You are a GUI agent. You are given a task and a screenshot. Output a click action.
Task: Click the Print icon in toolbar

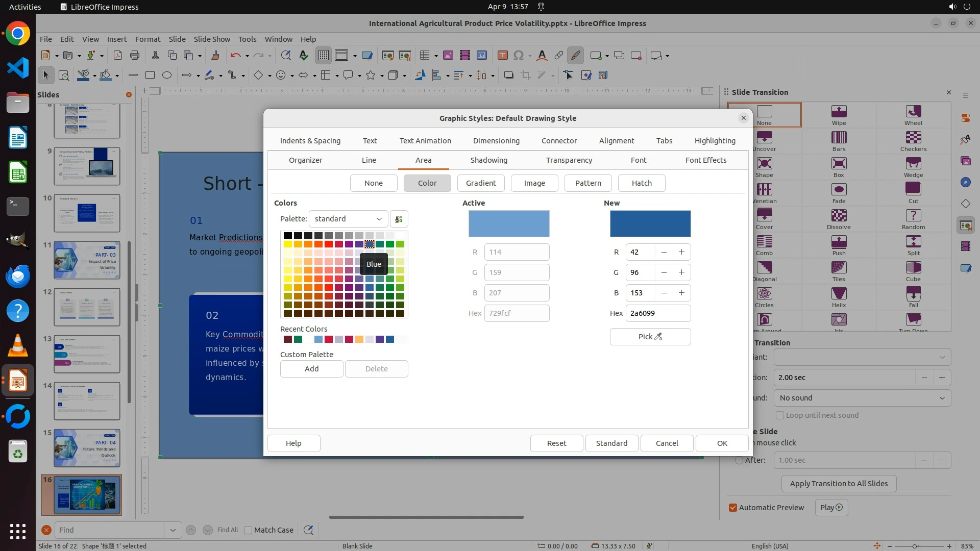pyautogui.click(x=135, y=56)
